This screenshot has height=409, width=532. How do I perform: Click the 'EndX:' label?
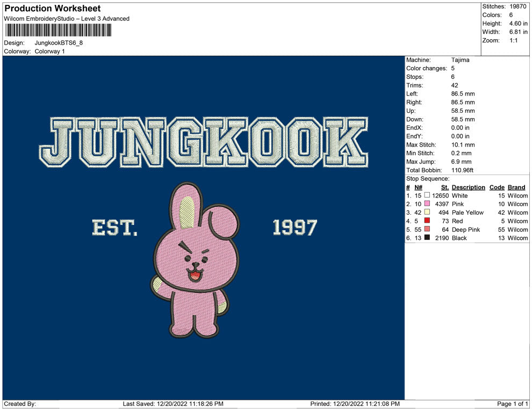click(x=414, y=128)
